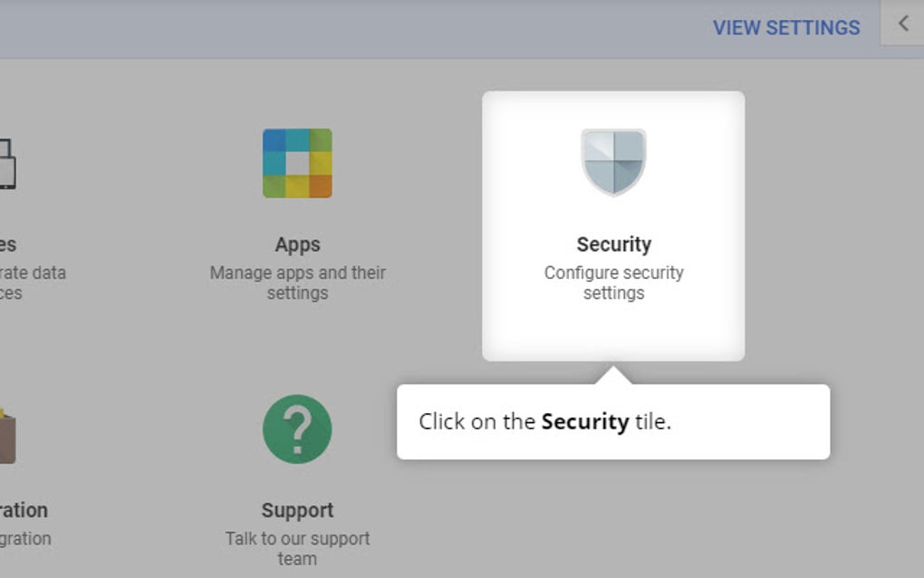924x578 pixels.
Task: Click the bold Security word in the tooltip
Action: (584, 422)
